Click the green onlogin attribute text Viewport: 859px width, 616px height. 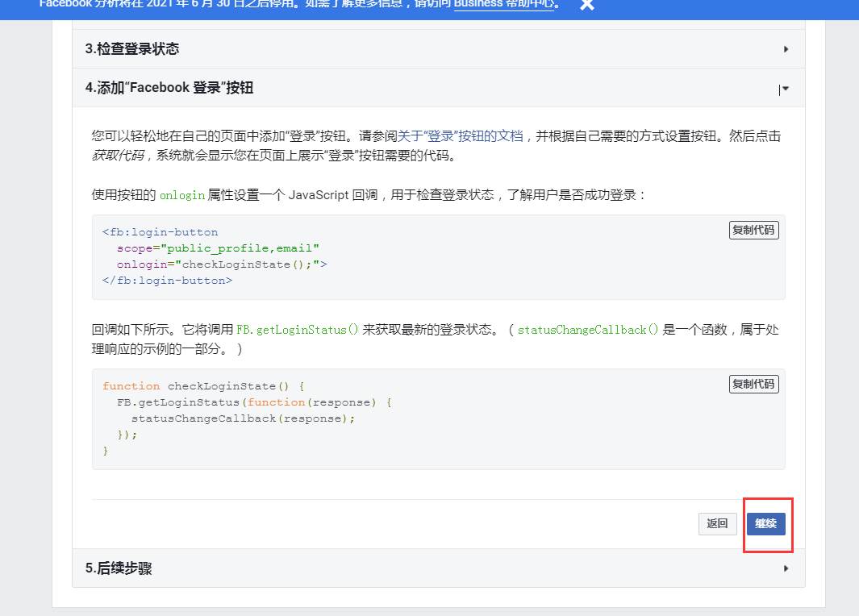(x=181, y=195)
